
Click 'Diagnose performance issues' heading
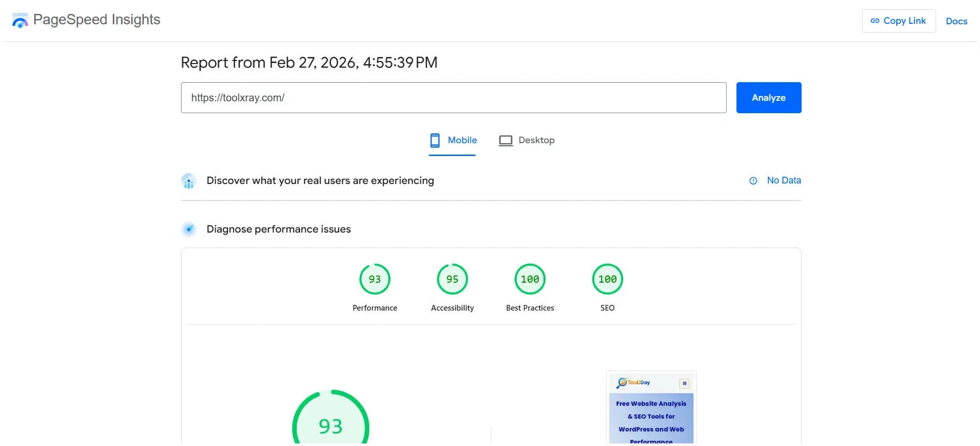click(279, 229)
